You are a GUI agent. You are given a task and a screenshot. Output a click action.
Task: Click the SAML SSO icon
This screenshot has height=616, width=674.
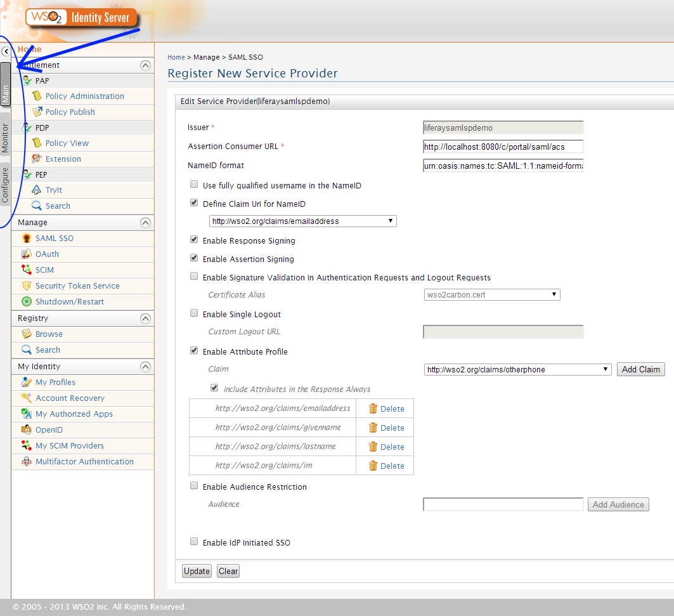(27, 238)
